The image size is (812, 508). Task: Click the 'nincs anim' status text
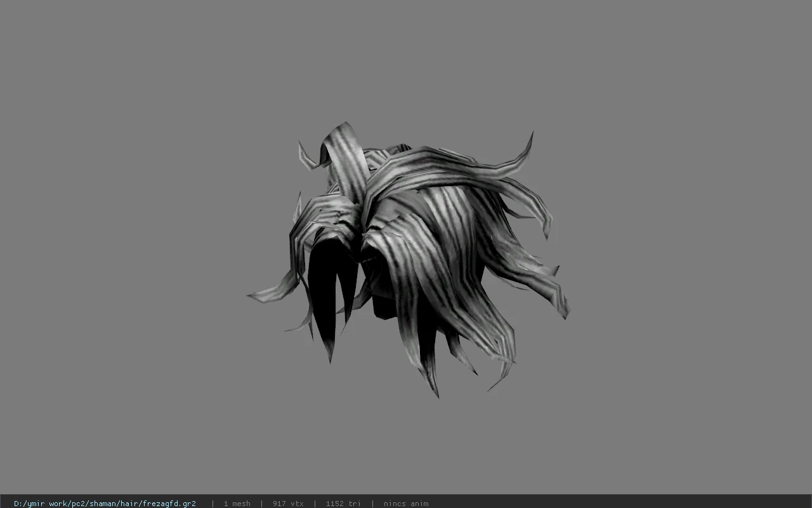tap(406, 504)
